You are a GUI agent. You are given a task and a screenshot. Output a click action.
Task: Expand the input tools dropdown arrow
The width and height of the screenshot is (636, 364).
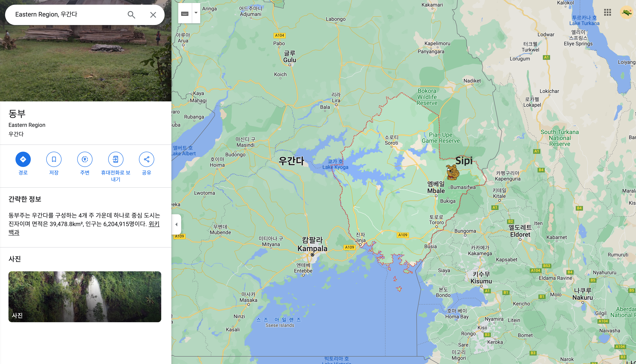tap(196, 13)
